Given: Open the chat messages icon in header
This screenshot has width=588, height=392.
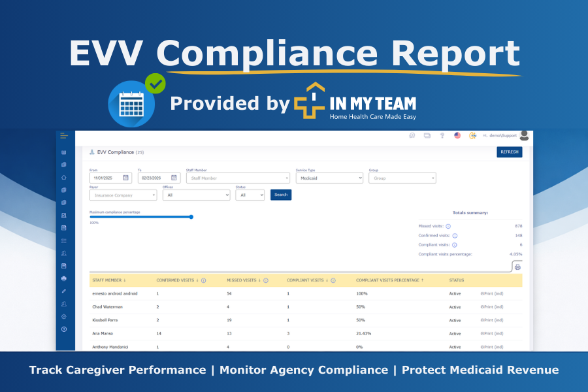Looking at the screenshot, I should pos(412,136).
